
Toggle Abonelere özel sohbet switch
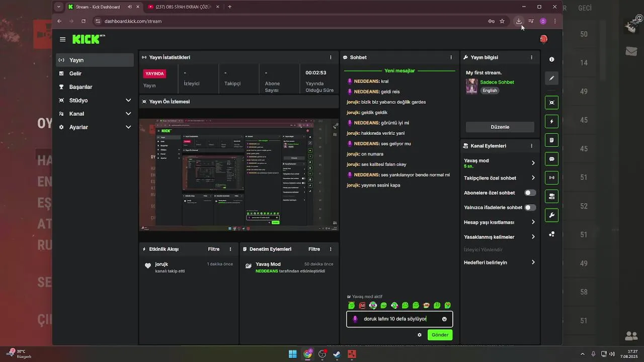tap(530, 193)
